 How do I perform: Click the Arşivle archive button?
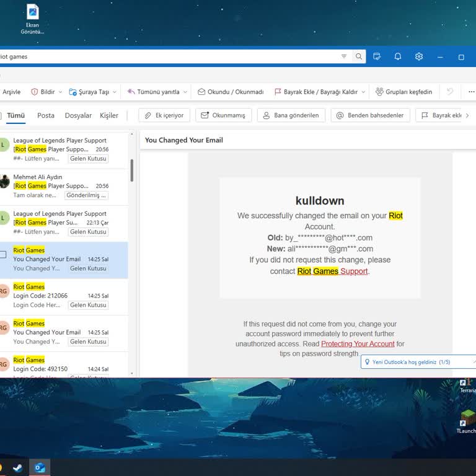tap(11, 92)
